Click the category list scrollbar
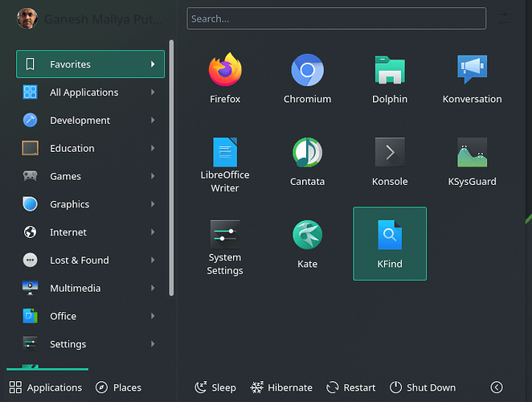The width and height of the screenshot is (532, 402). tap(171, 168)
